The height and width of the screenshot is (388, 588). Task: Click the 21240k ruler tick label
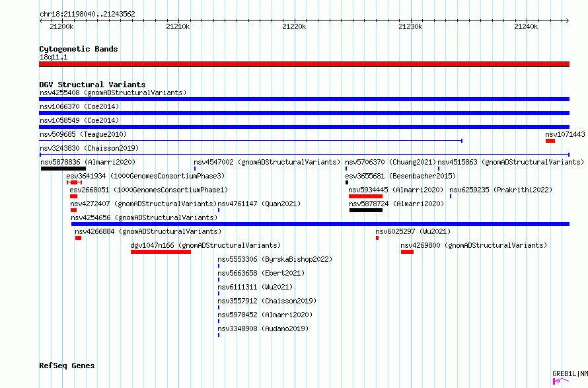(x=526, y=26)
